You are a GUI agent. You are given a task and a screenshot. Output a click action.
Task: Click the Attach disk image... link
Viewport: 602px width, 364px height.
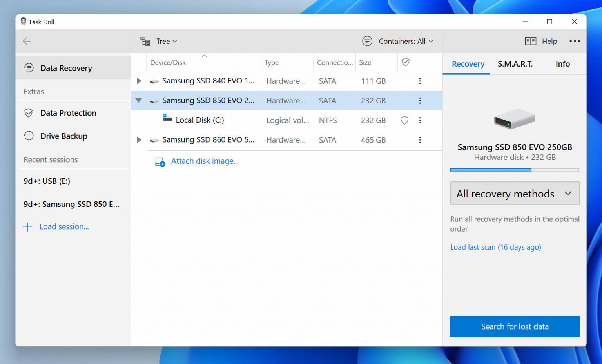[205, 161]
